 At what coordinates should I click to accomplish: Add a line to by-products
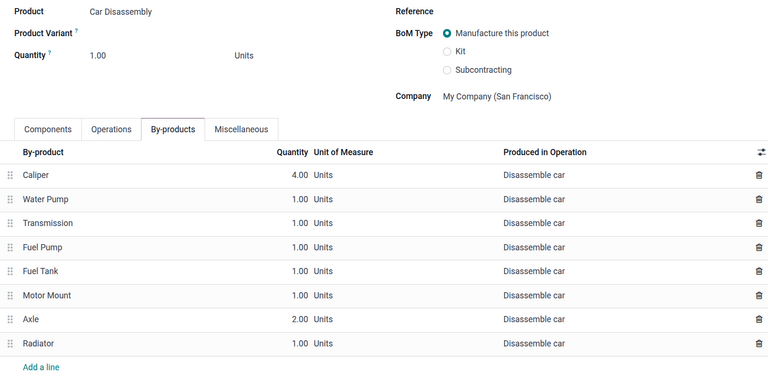pyautogui.click(x=41, y=367)
